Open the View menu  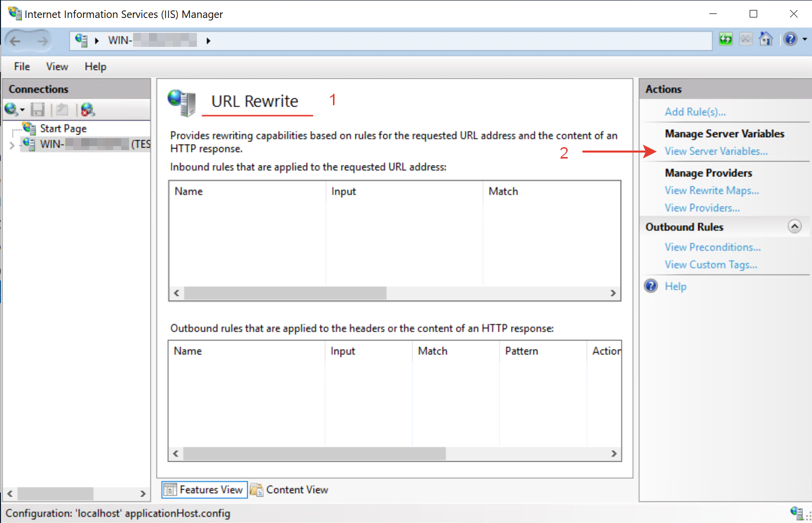click(x=57, y=66)
